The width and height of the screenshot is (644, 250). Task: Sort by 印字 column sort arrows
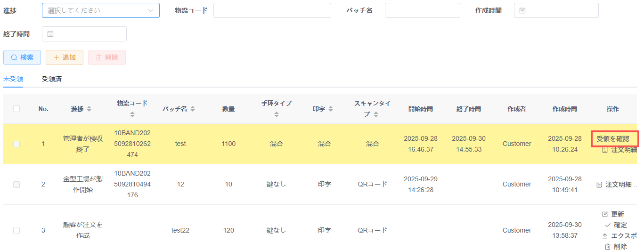331,109
